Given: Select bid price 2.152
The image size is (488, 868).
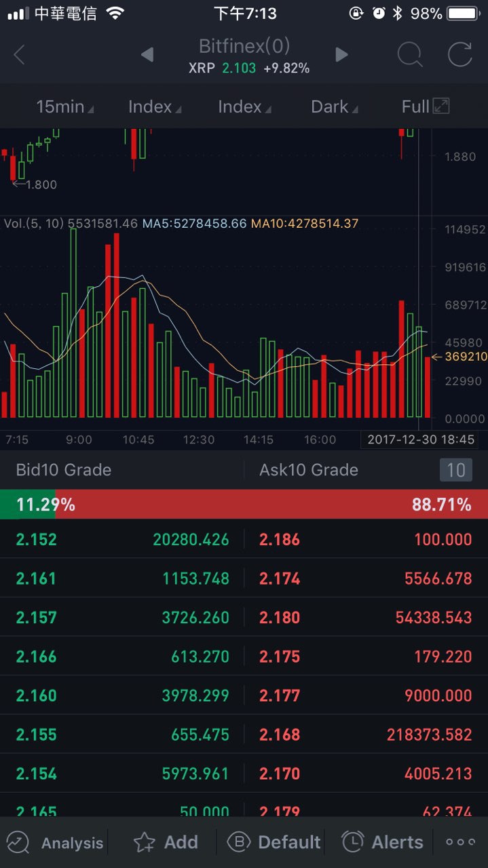Looking at the screenshot, I should [x=37, y=540].
